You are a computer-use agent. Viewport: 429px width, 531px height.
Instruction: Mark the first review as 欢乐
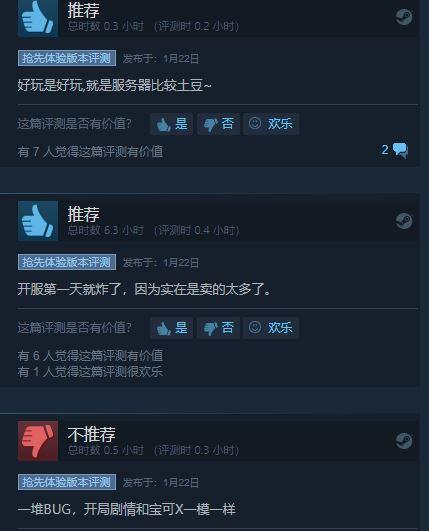[x=271, y=124]
